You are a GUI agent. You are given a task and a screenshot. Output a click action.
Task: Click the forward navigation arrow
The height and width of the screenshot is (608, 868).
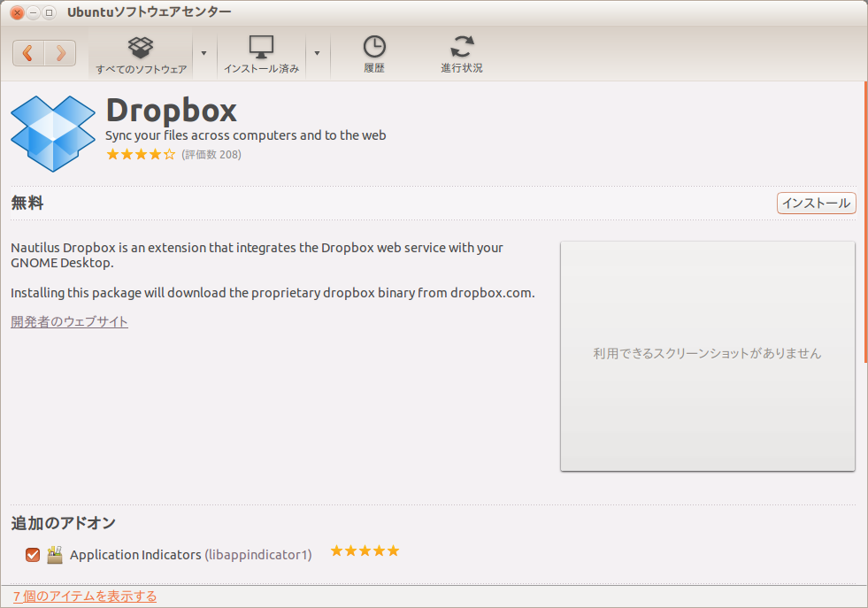coord(60,53)
